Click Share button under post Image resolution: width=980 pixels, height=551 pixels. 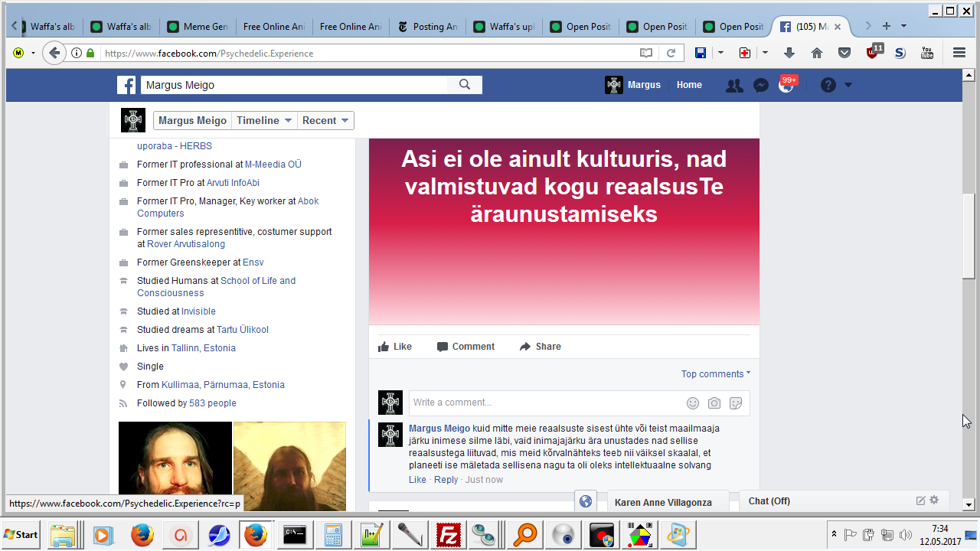(540, 347)
